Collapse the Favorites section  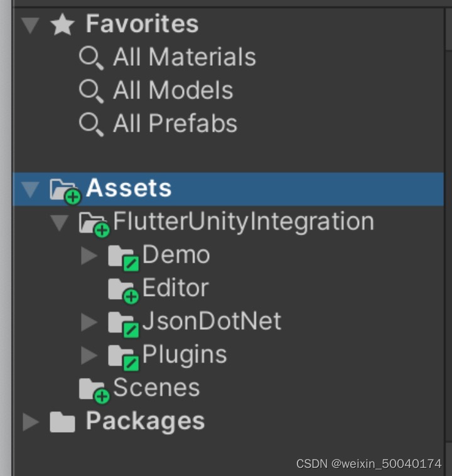[x=30, y=25]
